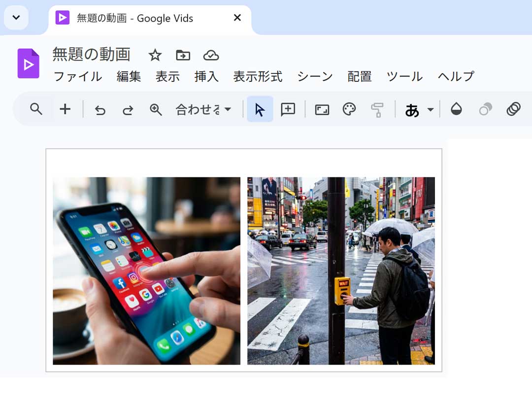Open the background image frame icon
Screen dimensions: 532x409
pyautogui.click(x=322, y=109)
